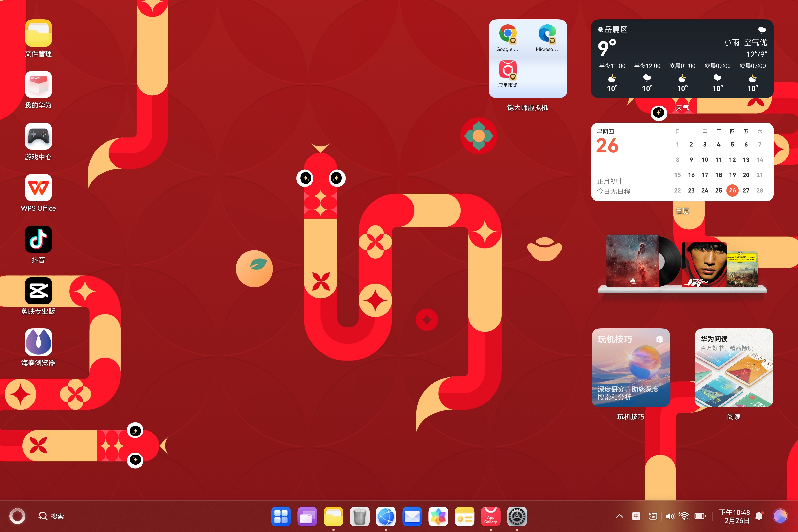Screen dimensions: 798x532
Task: Open the launchpad grid in dock
Action: point(281,516)
